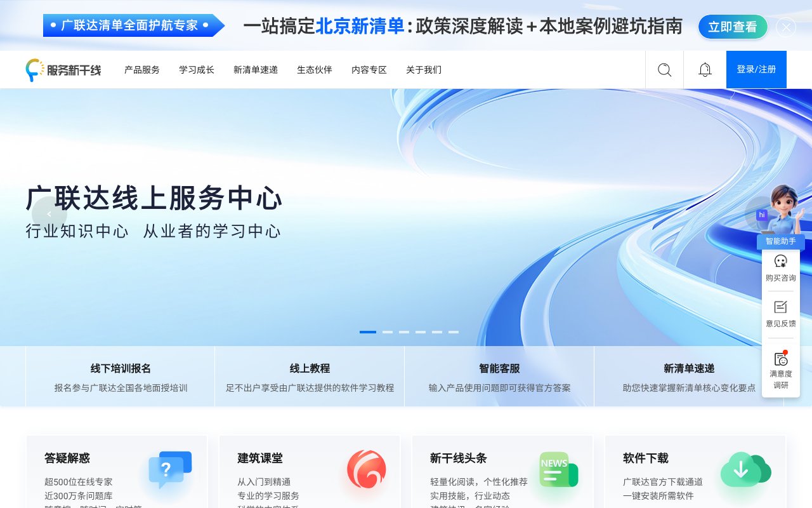Open the 产品服务 menu
The width and height of the screenshot is (812, 508).
pyautogui.click(x=141, y=70)
